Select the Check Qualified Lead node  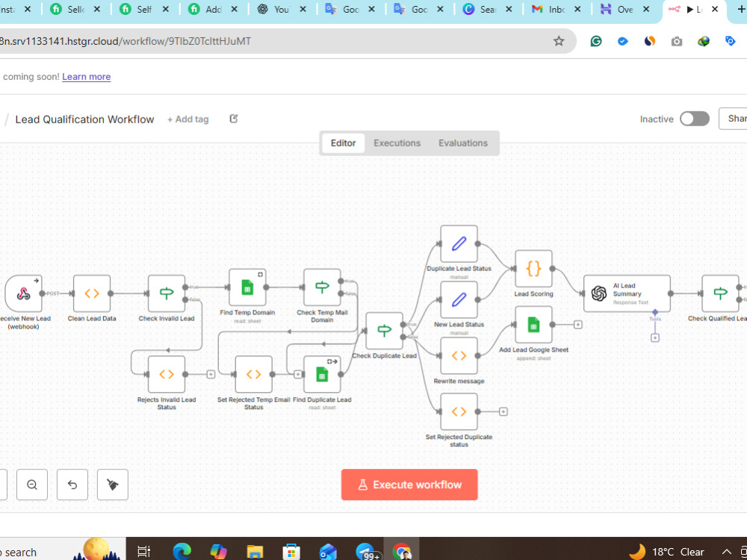pyautogui.click(x=720, y=293)
